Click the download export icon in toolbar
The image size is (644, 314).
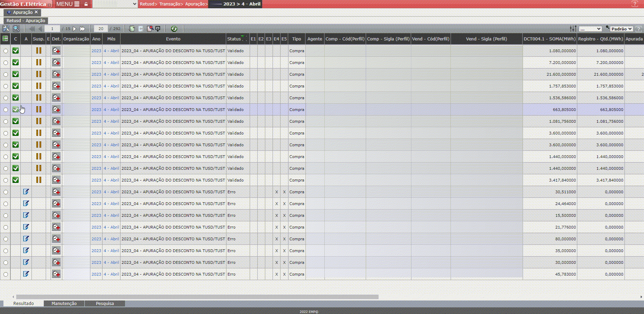(x=158, y=29)
